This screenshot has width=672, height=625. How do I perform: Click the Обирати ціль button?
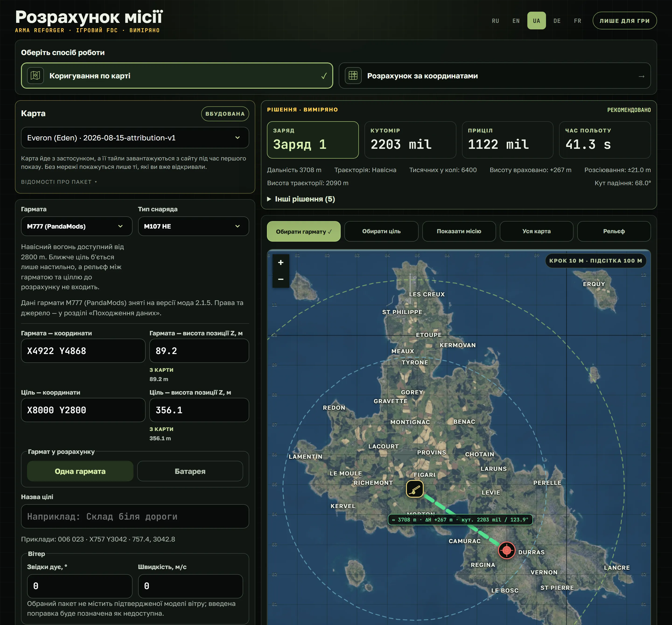pos(381,231)
